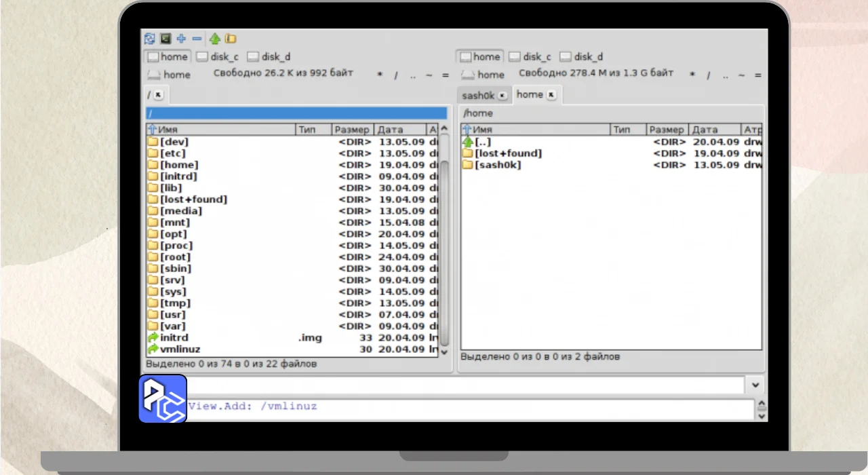Close the home tab in right panel
This screenshot has height=475, width=868.
point(551,95)
